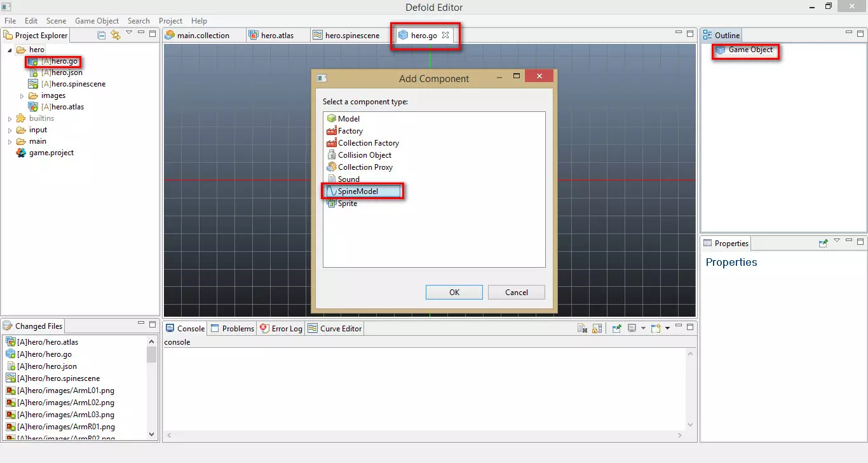Toggle the console Scroll Lock icon

tap(597, 329)
